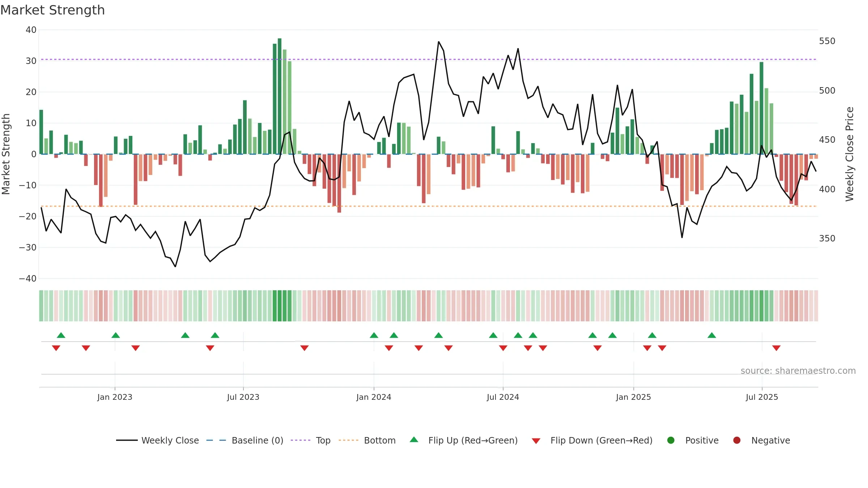Image resolution: width=868 pixels, height=488 pixels.
Task: Click the Jan 2024 x-axis label
Action: (x=374, y=397)
